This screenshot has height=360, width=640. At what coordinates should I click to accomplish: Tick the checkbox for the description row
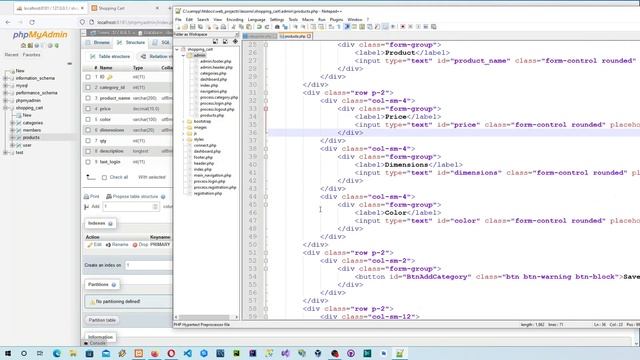click(88, 151)
